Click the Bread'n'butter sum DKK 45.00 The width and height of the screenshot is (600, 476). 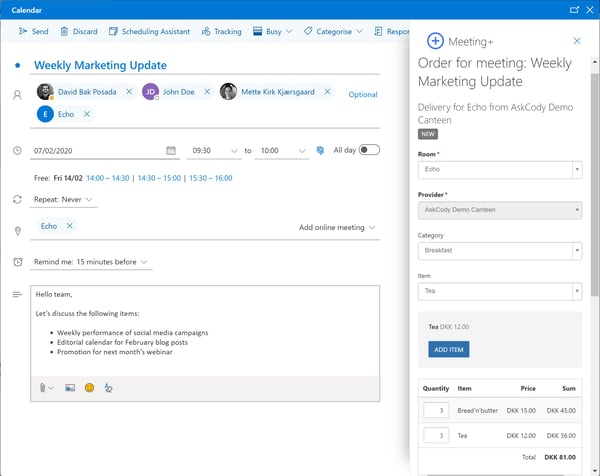pos(561,410)
